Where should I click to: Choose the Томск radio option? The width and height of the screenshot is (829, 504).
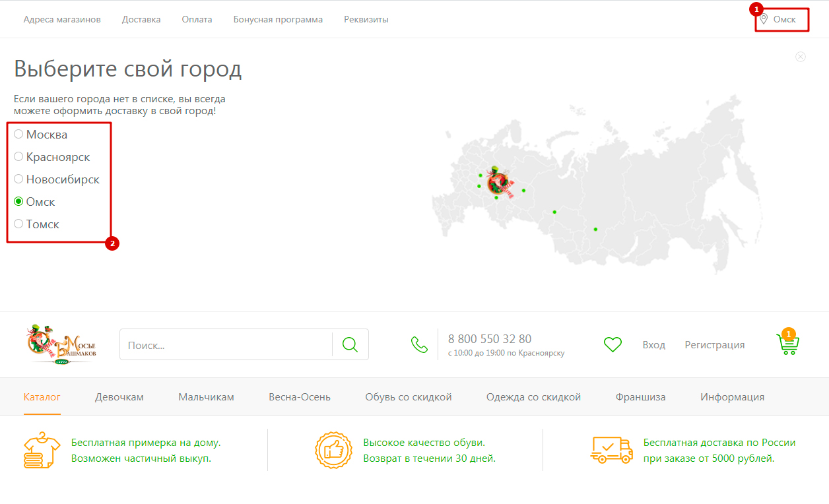click(x=18, y=224)
